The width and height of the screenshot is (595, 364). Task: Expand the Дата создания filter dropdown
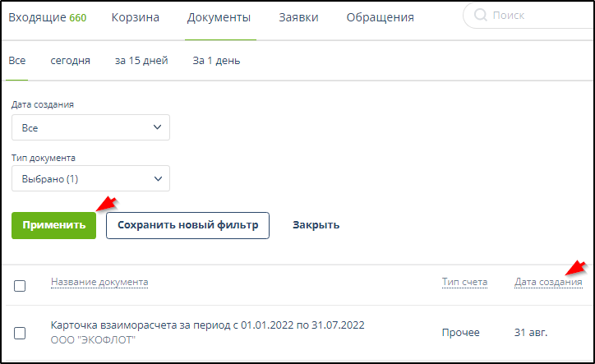click(x=90, y=128)
